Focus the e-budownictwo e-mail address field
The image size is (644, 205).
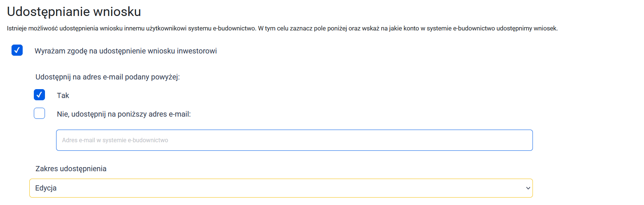[x=294, y=140]
